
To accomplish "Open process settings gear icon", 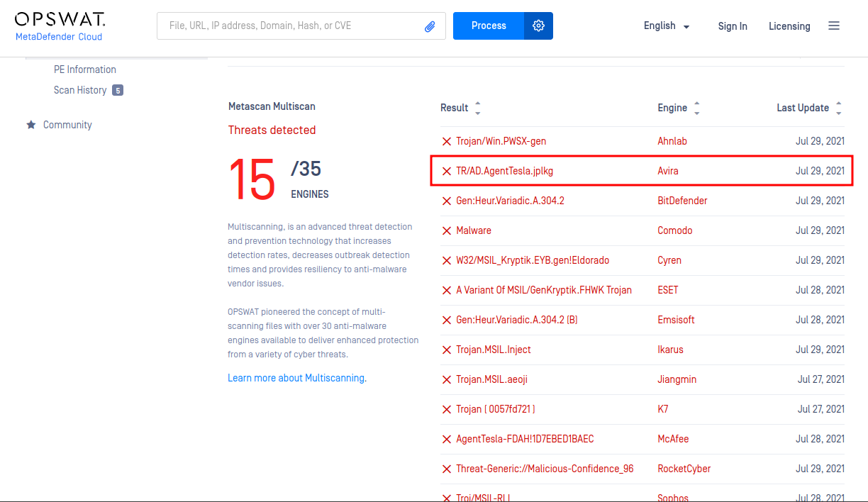I will (538, 26).
